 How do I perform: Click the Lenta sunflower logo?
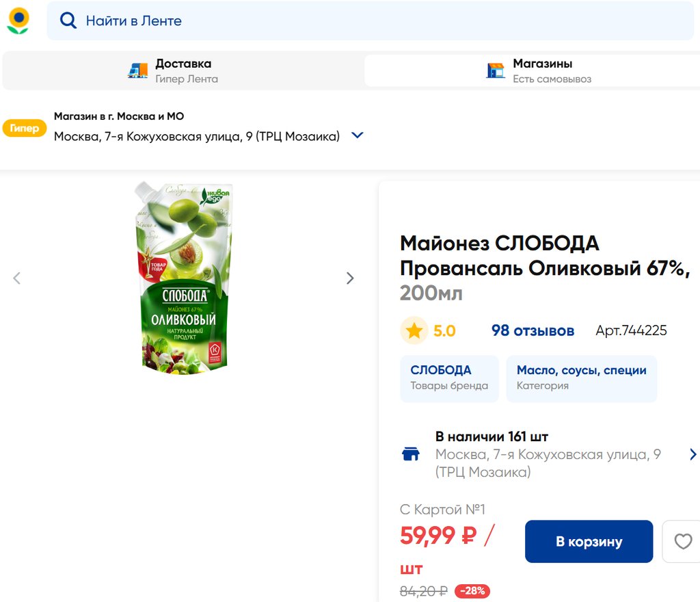point(18,21)
